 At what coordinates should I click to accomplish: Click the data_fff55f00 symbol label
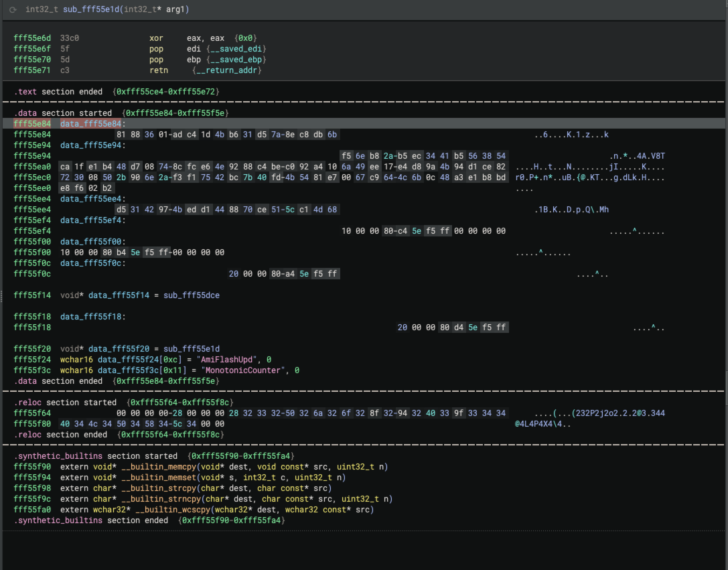coord(91,242)
